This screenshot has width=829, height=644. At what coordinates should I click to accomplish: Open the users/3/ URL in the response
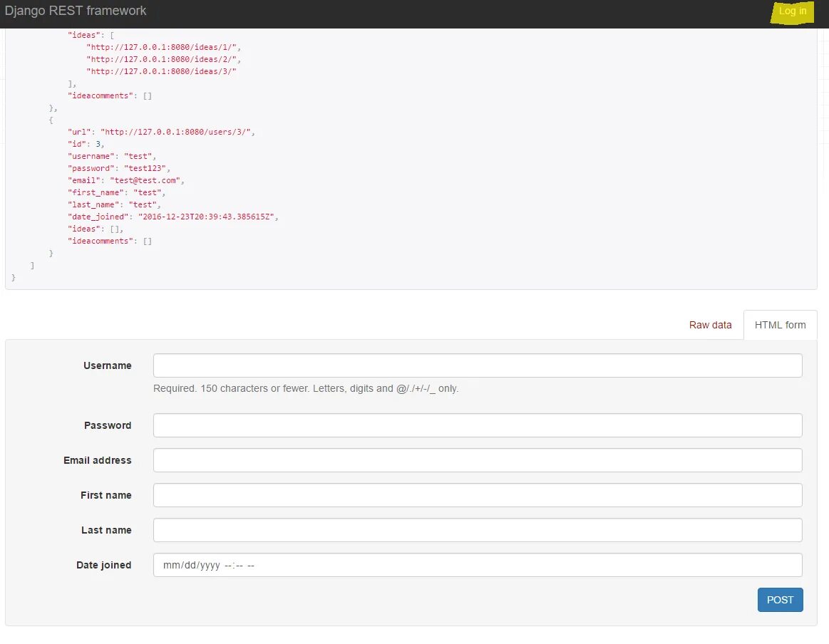[176, 132]
